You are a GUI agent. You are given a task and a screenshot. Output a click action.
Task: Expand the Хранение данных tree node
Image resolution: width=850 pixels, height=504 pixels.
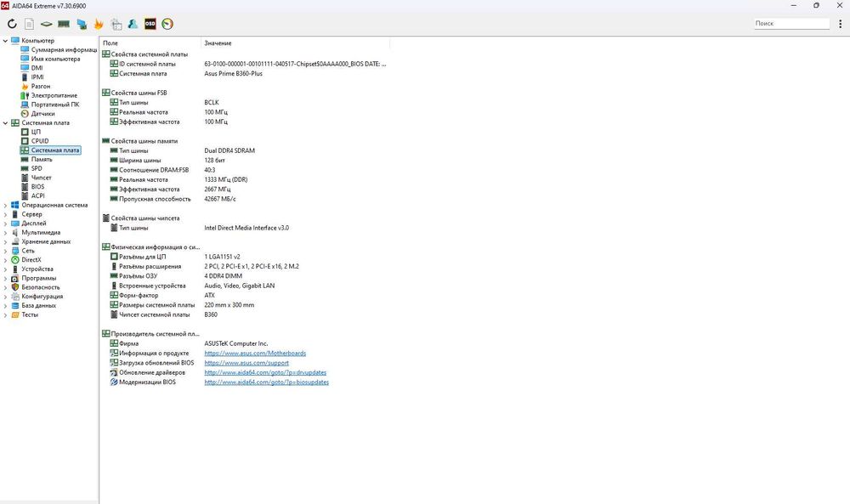5,241
